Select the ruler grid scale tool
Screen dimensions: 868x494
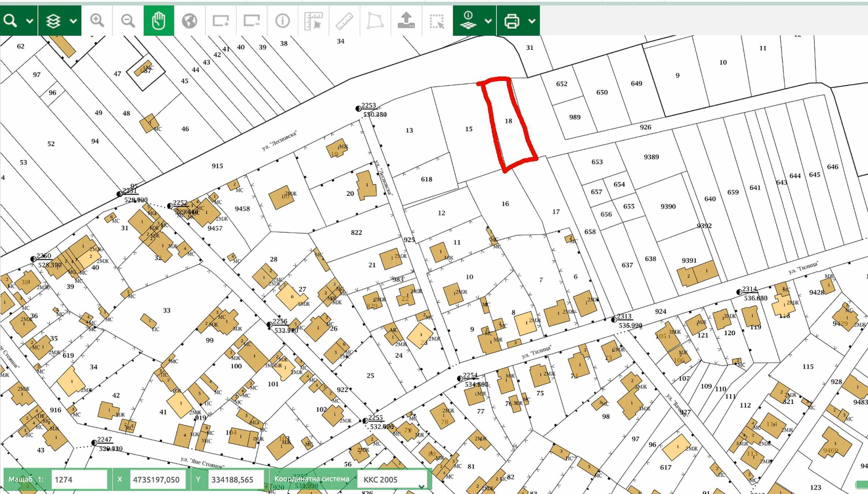(313, 20)
